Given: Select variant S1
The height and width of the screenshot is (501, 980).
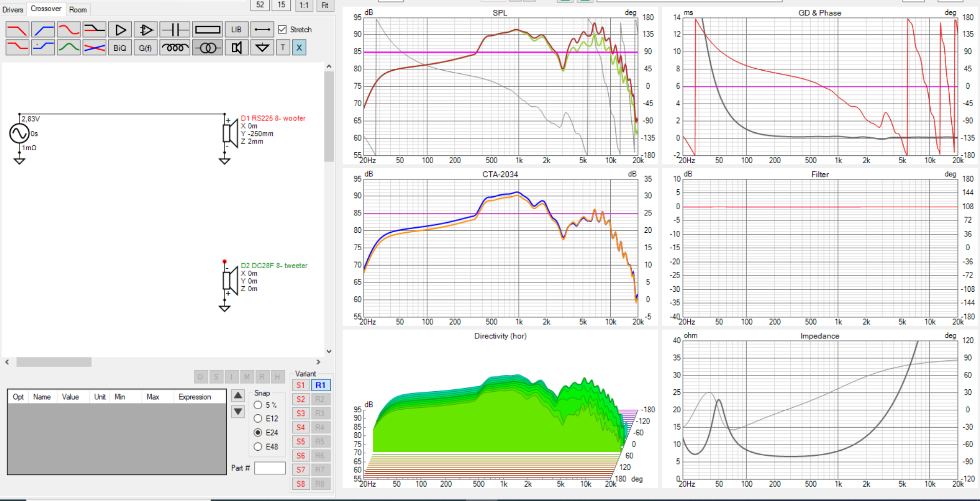Looking at the screenshot, I should [301, 385].
